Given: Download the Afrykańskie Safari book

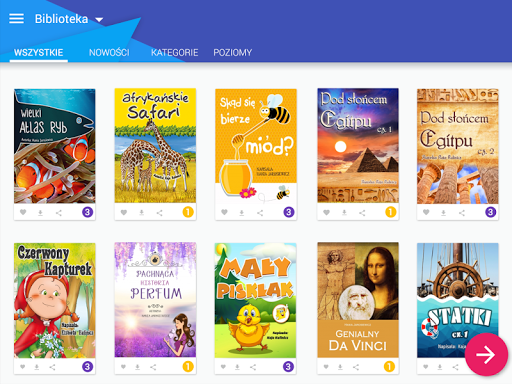Looking at the screenshot, I should [141, 212].
